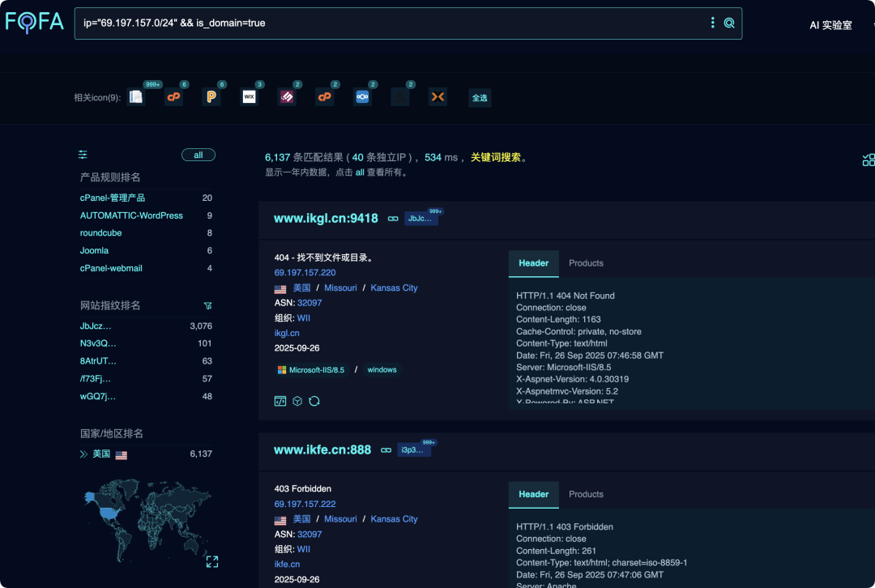Screen dimensions: 875x588
Task: Click the windows tag
Action: coord(382,370)
